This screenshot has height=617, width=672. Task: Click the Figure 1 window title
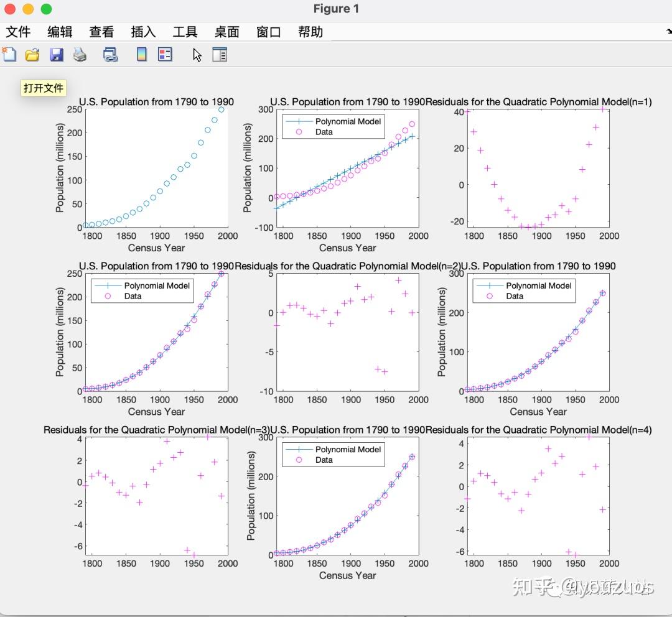click(x=336, y=9)
